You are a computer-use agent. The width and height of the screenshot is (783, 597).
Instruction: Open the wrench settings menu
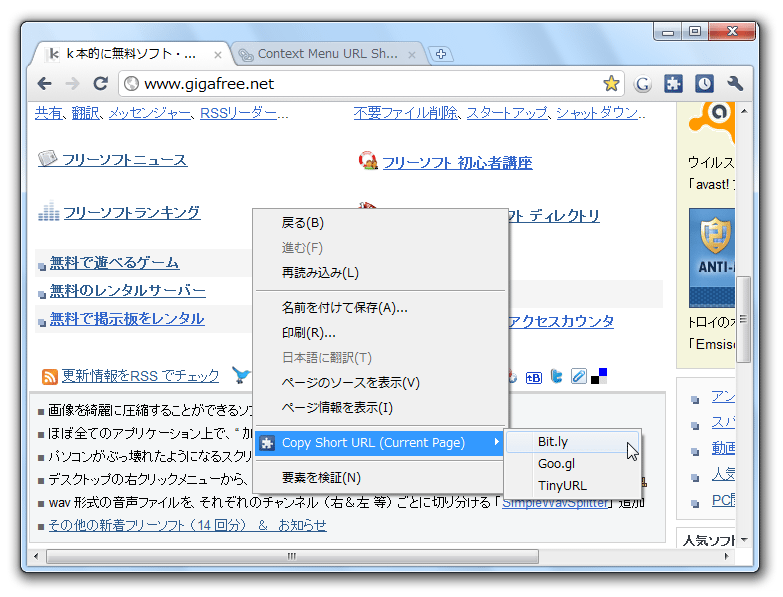pyautogui.click(x=735, y=83)
